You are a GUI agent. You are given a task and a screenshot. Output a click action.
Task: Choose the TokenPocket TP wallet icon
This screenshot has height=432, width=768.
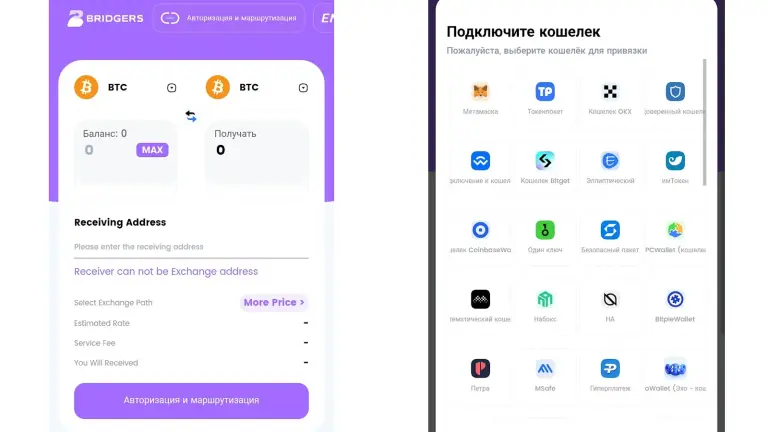point(545,91)
